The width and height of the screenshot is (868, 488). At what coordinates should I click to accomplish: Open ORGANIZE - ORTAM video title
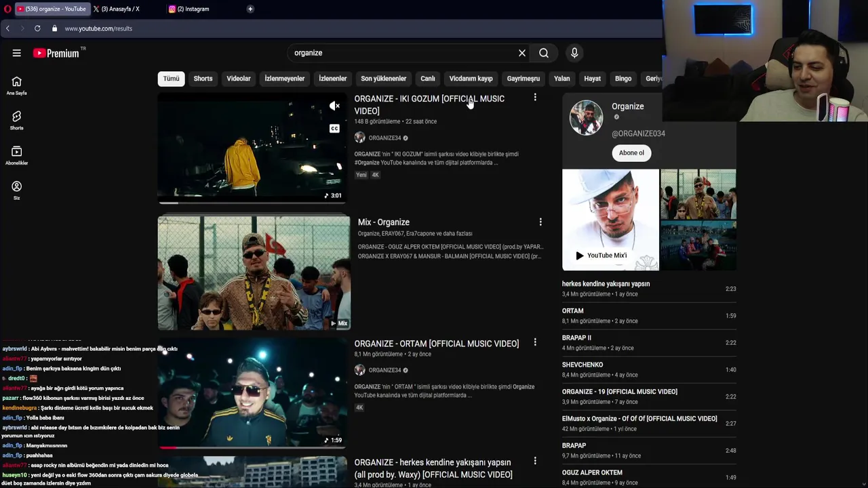coord(437,344)
